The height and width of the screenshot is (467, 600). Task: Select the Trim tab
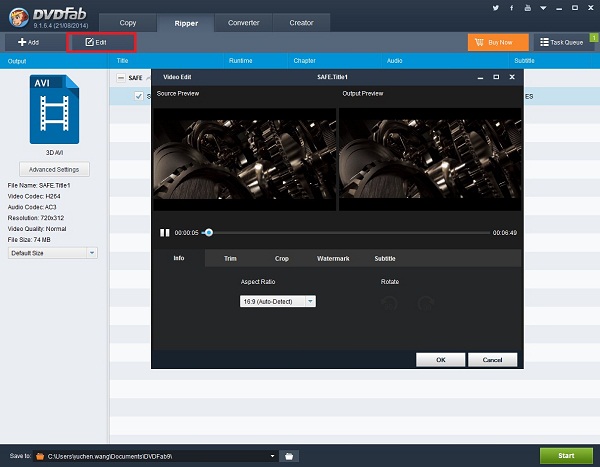coord(230,259)
